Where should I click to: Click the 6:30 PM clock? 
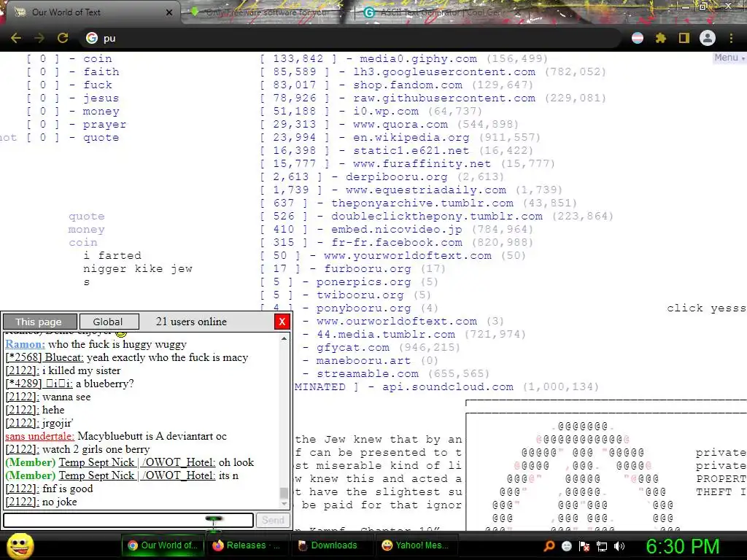point(682,546)
